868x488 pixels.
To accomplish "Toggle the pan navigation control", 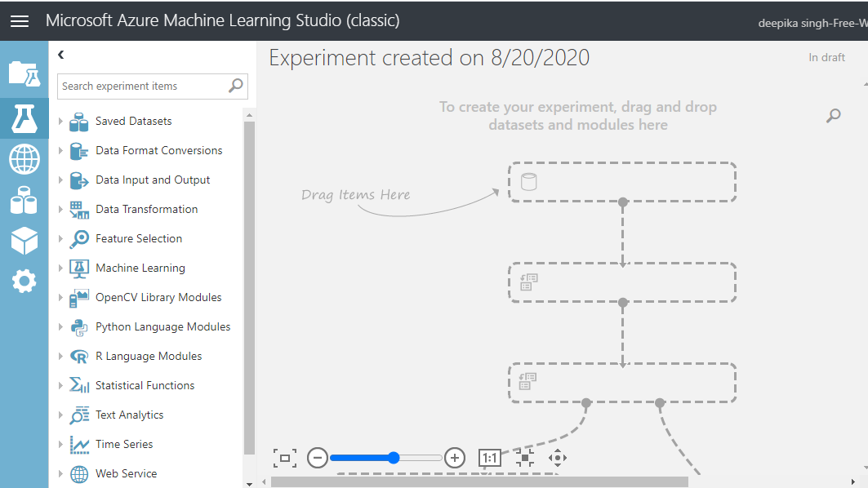I will pos(558,458).
